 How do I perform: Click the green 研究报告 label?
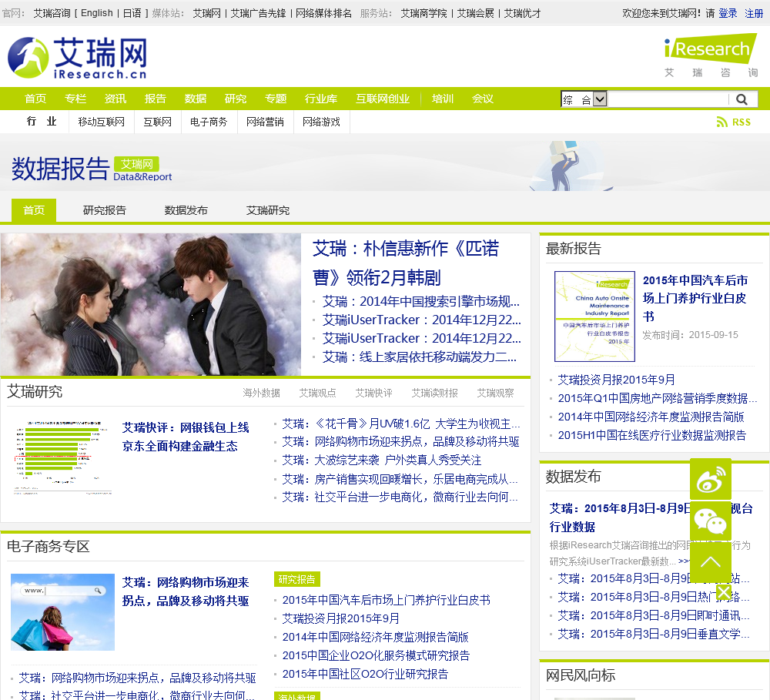(x=297, y=579)
